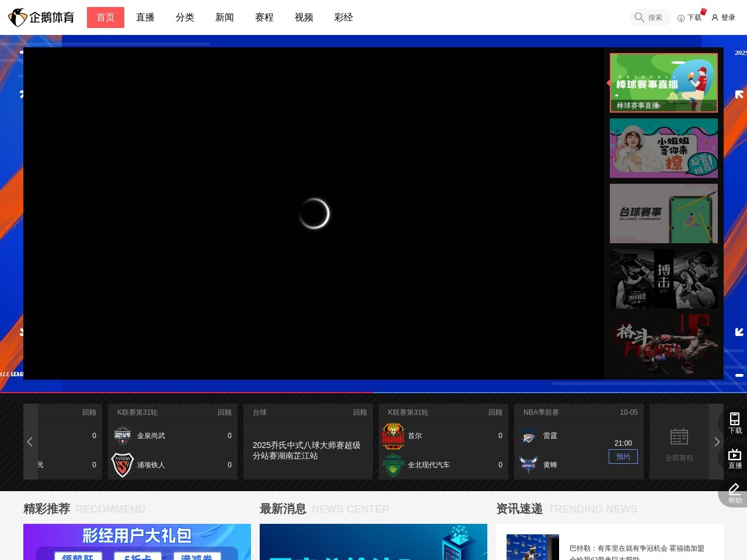Open the 全部赛程 calendar icon

[x=679, y=437]
